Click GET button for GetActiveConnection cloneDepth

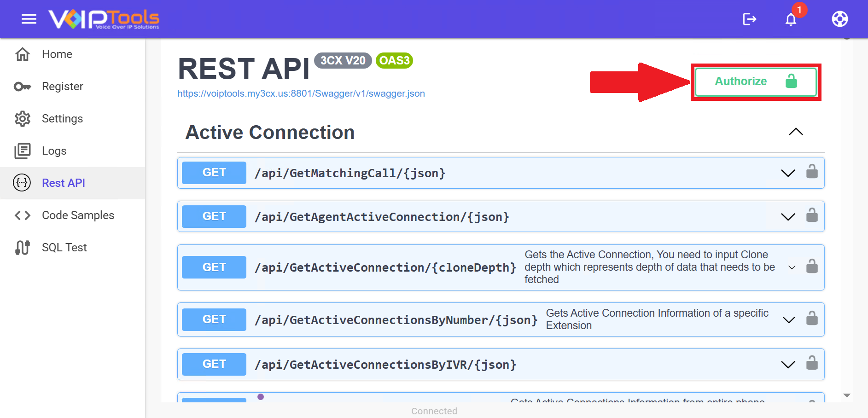214,267
